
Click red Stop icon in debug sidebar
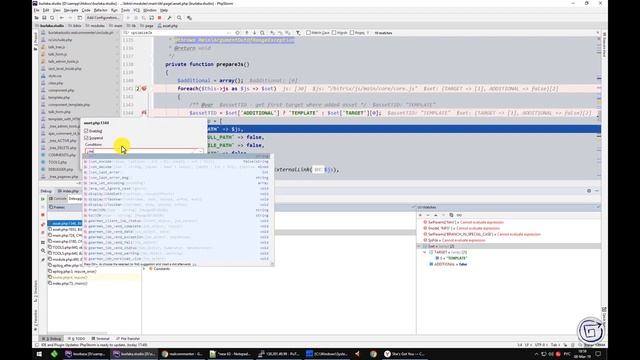tap(42, 215)
